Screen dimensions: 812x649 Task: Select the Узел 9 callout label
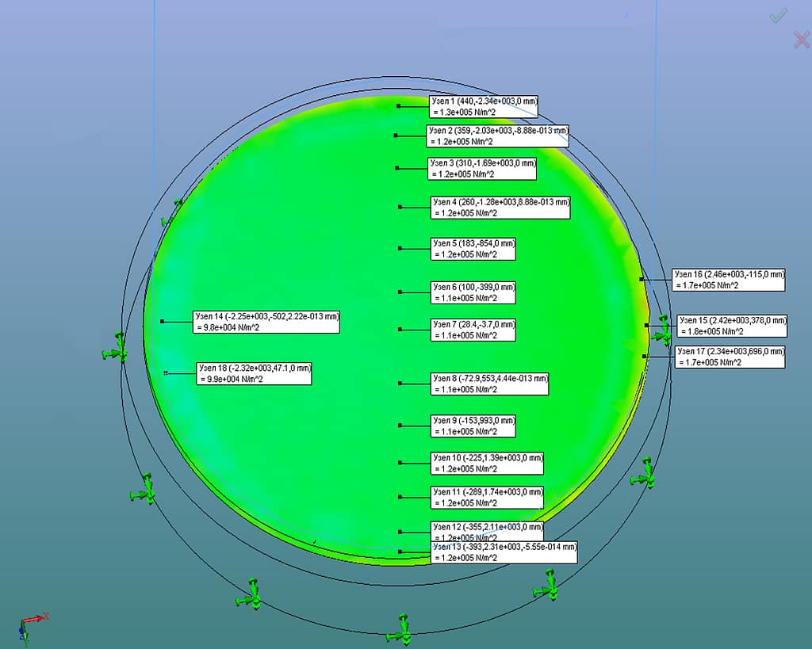click(x=473, y=426)
